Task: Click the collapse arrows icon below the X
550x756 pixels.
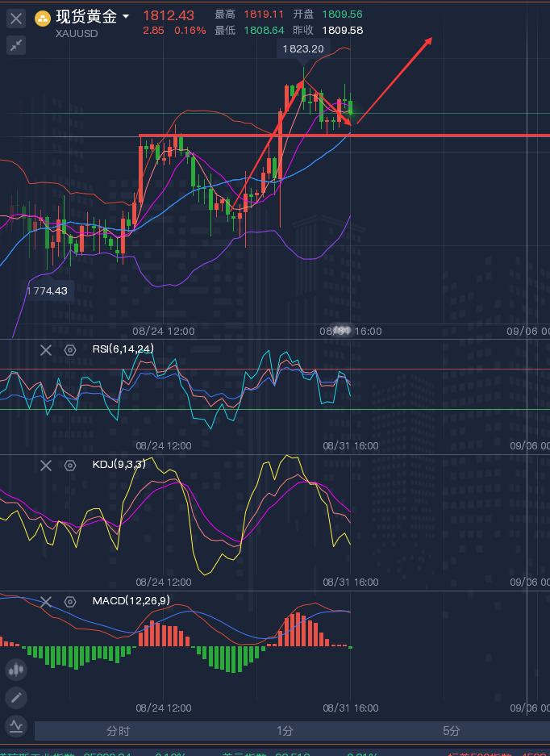Action: [16, 45]
